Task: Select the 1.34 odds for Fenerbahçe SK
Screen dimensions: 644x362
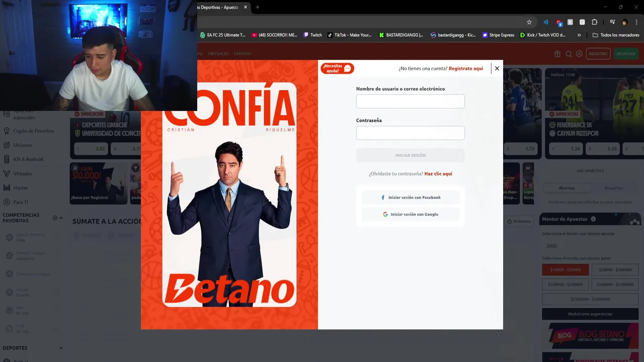Action: click(x=567, y=149)
